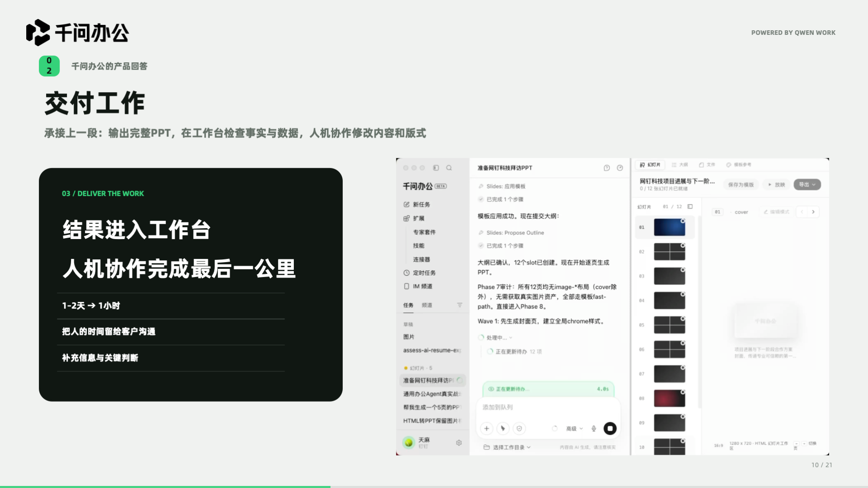Click the 天麻 user avatar

point(409,442)
